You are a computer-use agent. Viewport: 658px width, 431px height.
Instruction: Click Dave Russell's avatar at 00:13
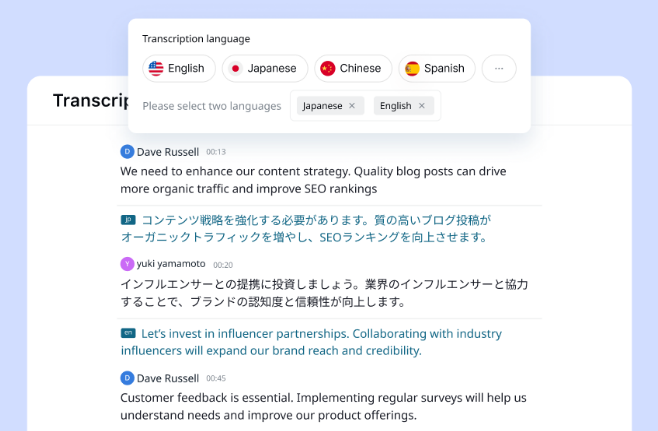[127, 152]
